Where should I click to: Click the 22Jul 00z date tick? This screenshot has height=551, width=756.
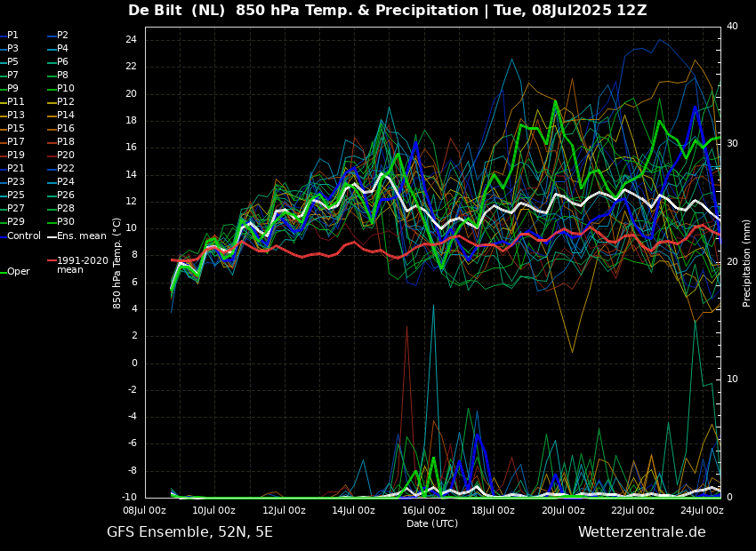pos(632,510)
